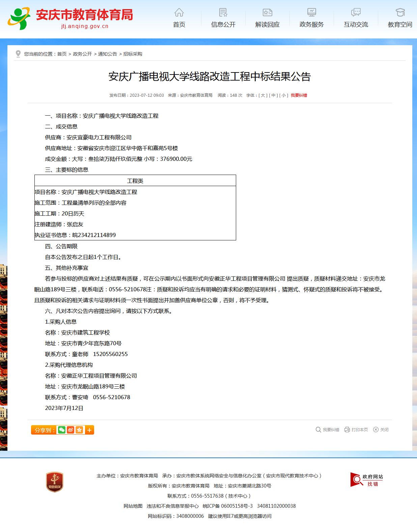Open the 政府网站找错 icon
Image resolution: width=417 pixels, height=532 pixels.
[366, 479]
